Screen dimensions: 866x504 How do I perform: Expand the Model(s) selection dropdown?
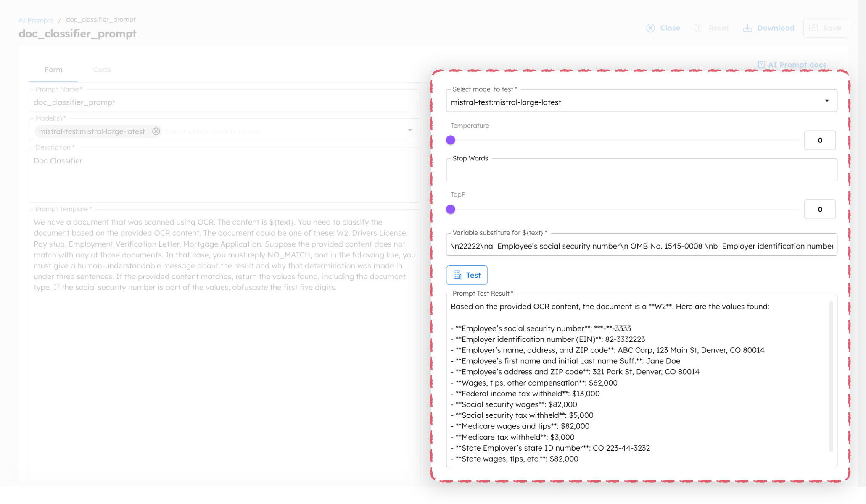(x=409, y=130)
